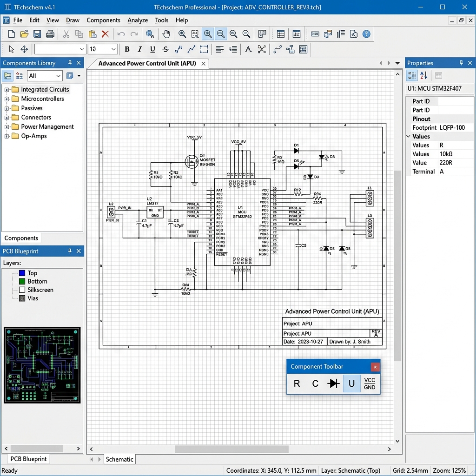The height and width of the screenshot is (476, 476).
Task: Click the hierarchy block tool icon
Action: [x=290, y=49]
